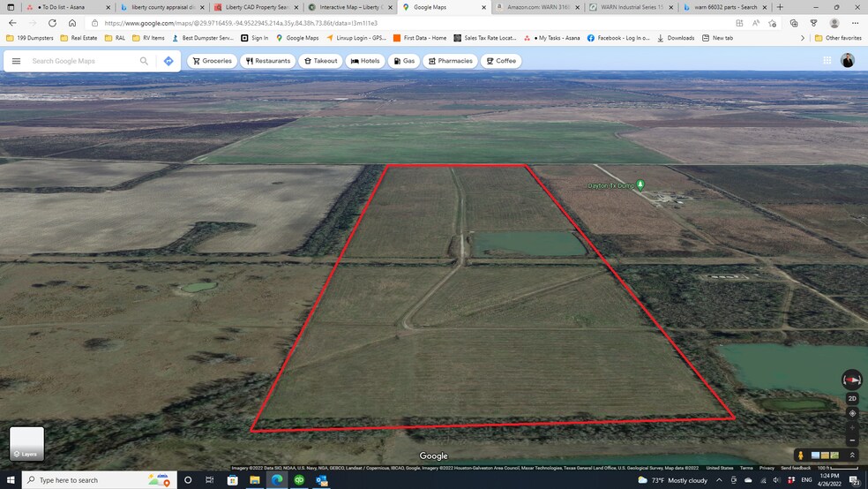This screenshot has width=868, height=489.
Task: Show hidden system tray icons
Action: click(719, 479)
